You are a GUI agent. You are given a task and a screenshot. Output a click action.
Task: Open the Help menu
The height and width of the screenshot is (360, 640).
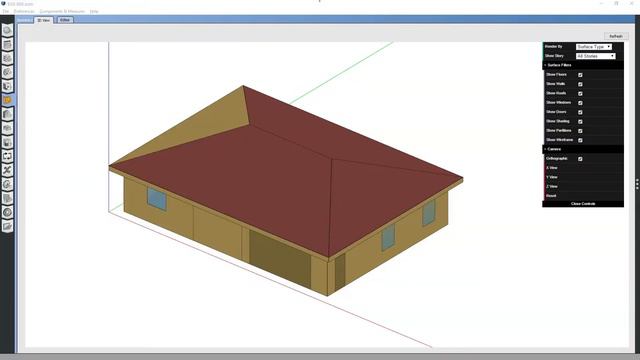(94, 11)
